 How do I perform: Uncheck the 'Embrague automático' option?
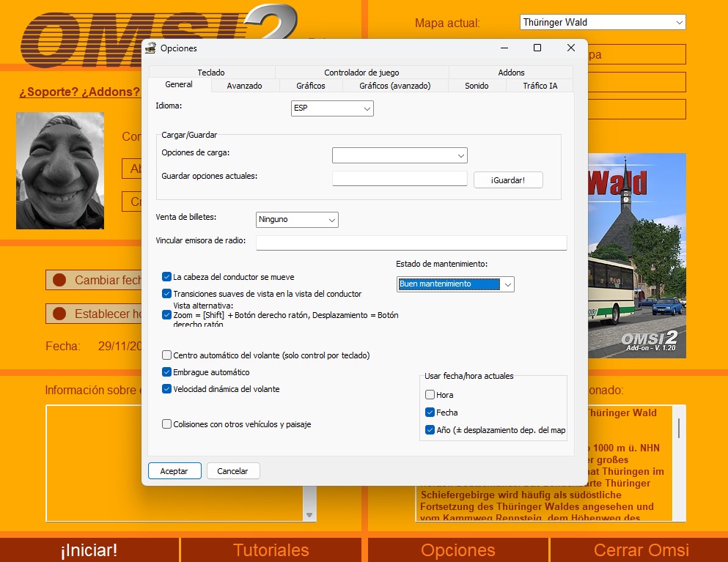166,372
